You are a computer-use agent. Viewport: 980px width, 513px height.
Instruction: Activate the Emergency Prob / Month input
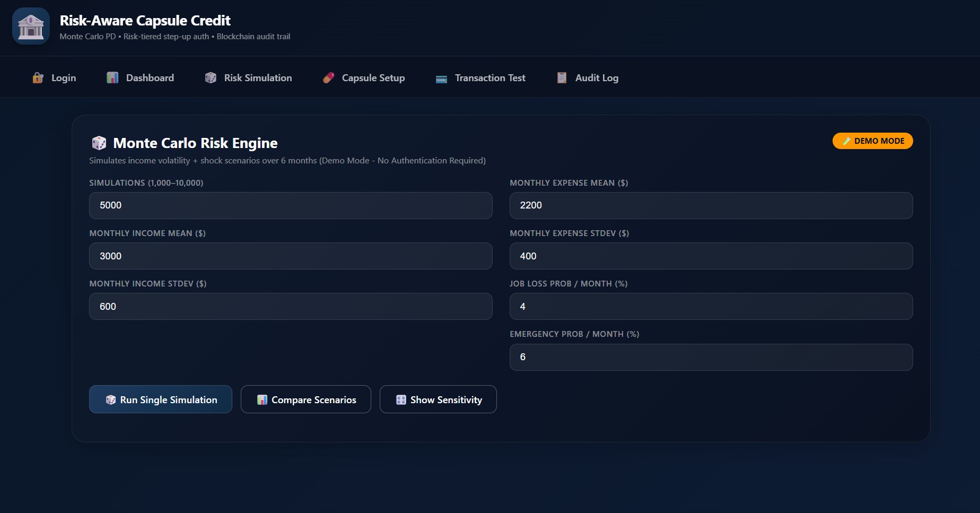[711, 357]
